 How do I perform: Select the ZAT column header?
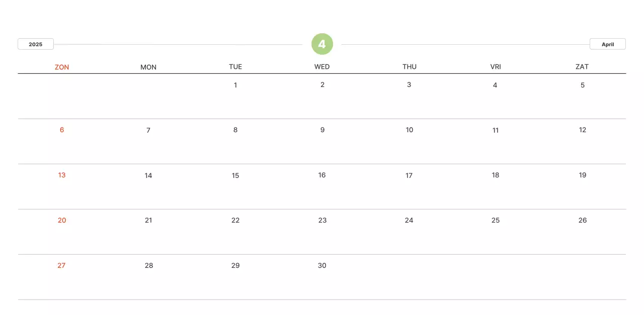click(x=582, y=67)
